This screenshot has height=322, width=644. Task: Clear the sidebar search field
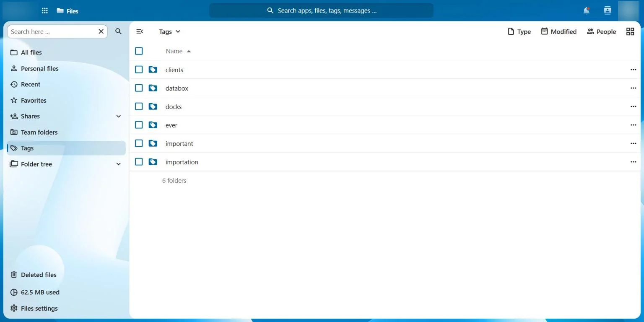(x=101, y=31)
